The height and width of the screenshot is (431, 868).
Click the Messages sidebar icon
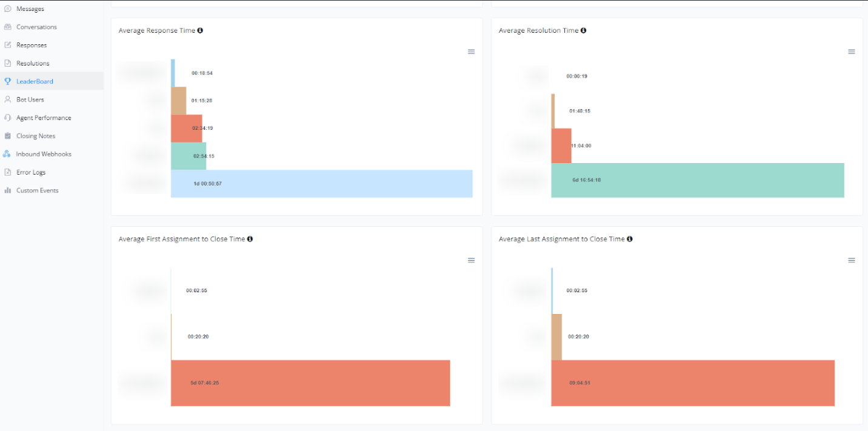(8, 9)
